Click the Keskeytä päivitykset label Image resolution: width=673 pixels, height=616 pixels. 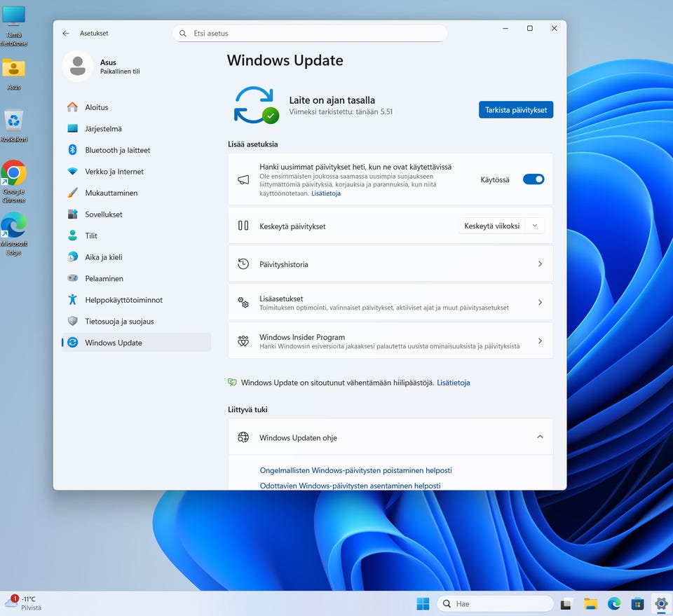tap(292, 226)
